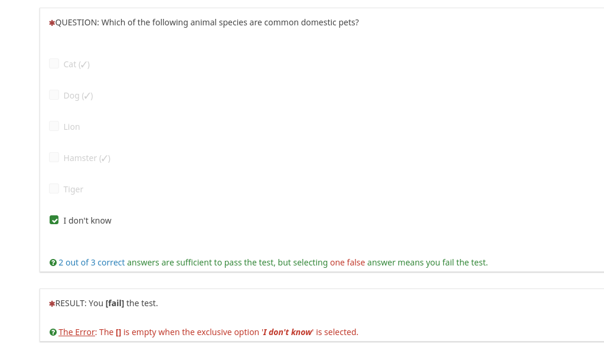Tick the Dog checkbox
Screen dimensions: 604x364
tap(54, 95)
